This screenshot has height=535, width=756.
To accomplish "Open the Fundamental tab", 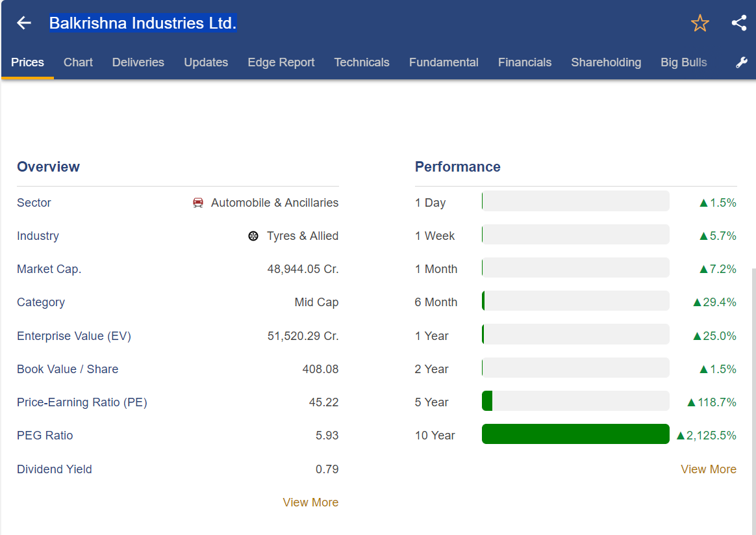I will [444, 62].
